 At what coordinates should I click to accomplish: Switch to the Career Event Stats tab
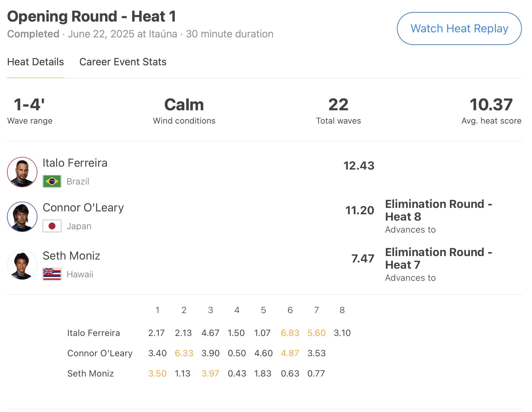[123, 62]
